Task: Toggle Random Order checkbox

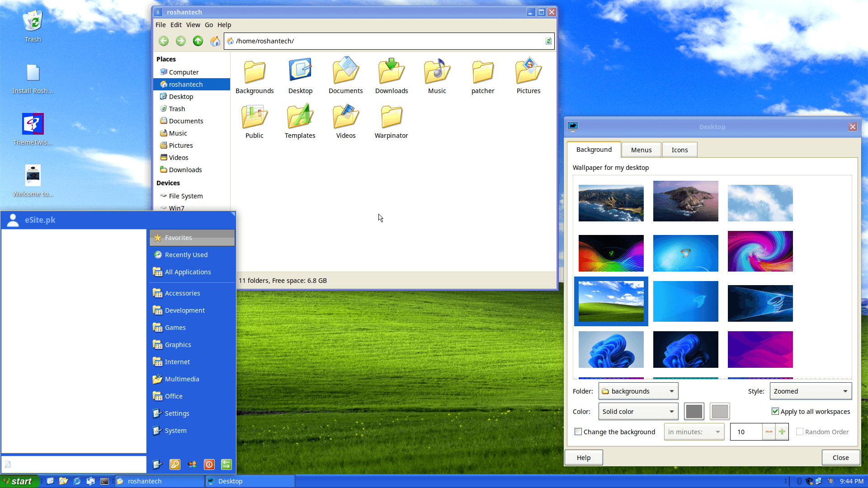Action: 799,432
